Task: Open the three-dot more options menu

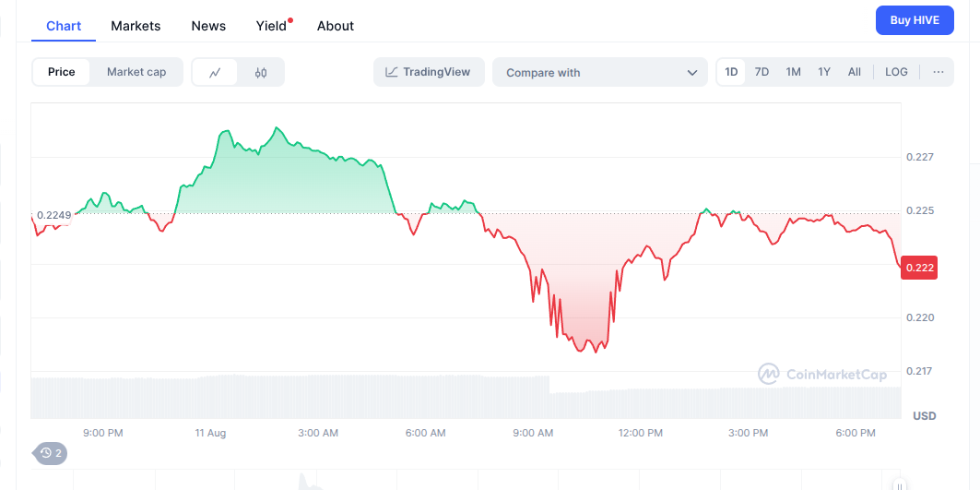Action: click(x=939, y=72)
